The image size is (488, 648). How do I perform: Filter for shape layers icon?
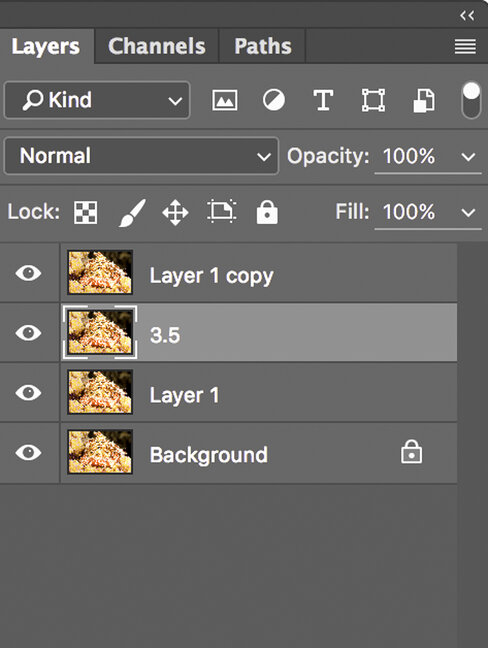(x=374, y=100)
